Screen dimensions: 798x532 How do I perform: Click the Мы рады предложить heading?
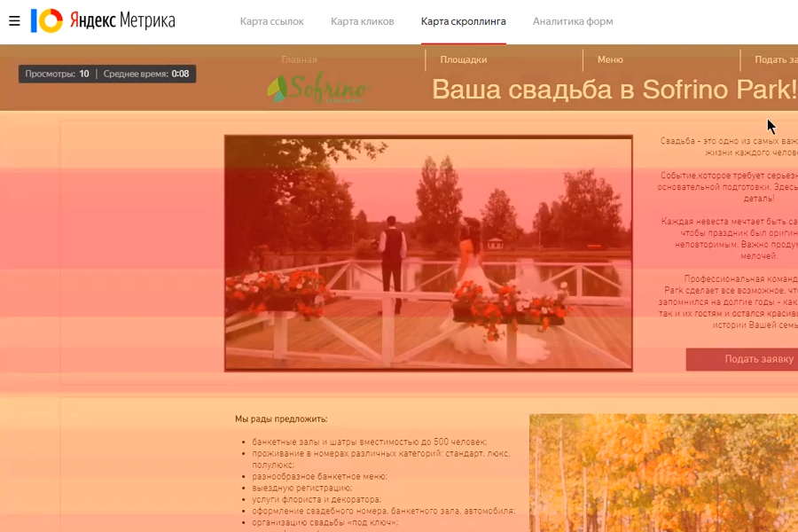pos(281,419)
